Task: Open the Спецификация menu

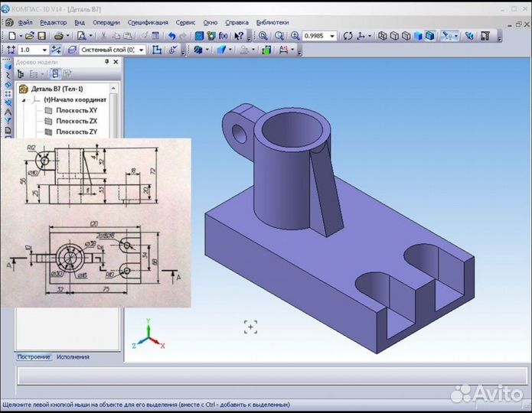Action: click(x=148, y=22)
